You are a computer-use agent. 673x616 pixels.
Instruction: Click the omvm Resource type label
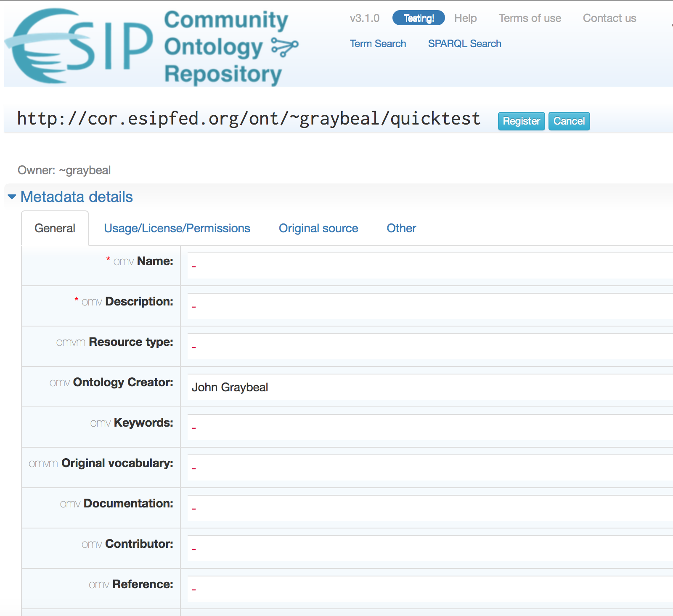[114, 342]
